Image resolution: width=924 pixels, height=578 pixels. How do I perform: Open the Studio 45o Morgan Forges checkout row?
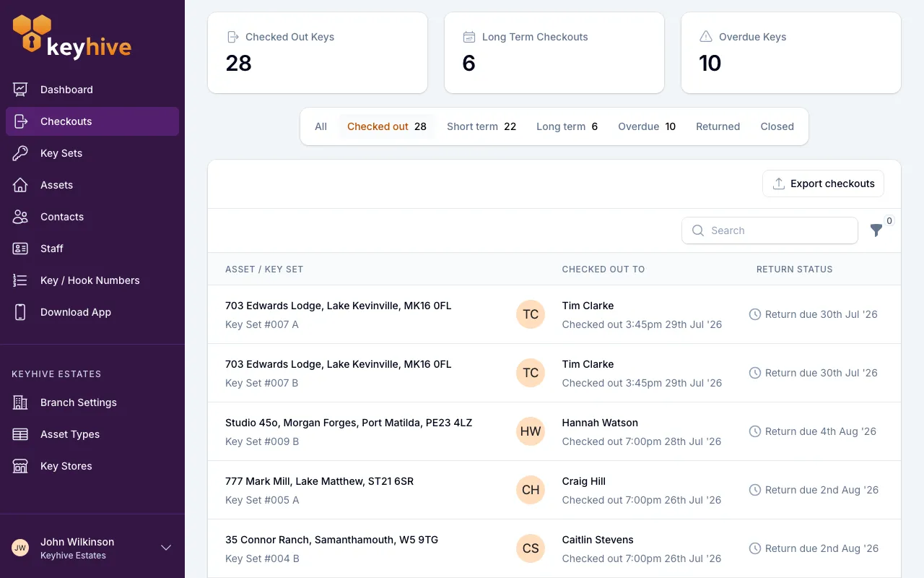554,431
